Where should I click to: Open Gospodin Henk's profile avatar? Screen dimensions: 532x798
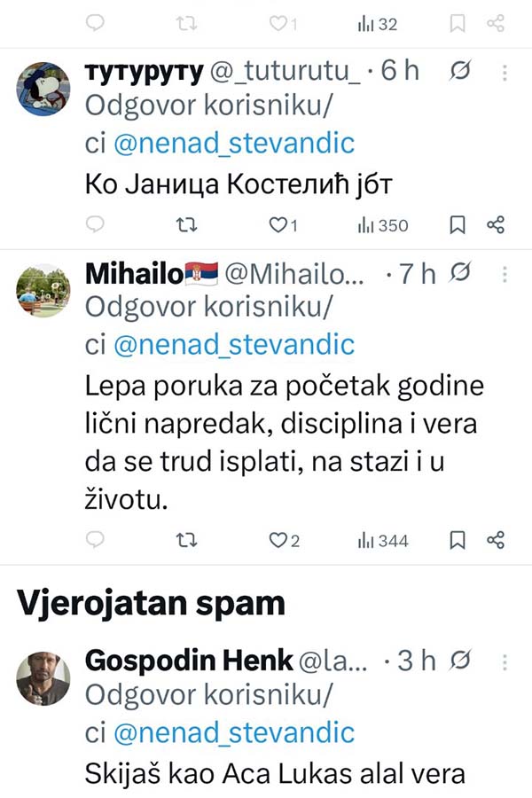tap(43, 679)
